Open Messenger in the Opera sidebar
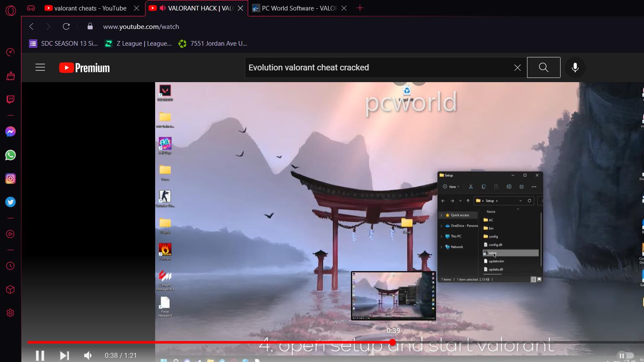The height and width of the screenshot is (362, 644). (10, 132)
